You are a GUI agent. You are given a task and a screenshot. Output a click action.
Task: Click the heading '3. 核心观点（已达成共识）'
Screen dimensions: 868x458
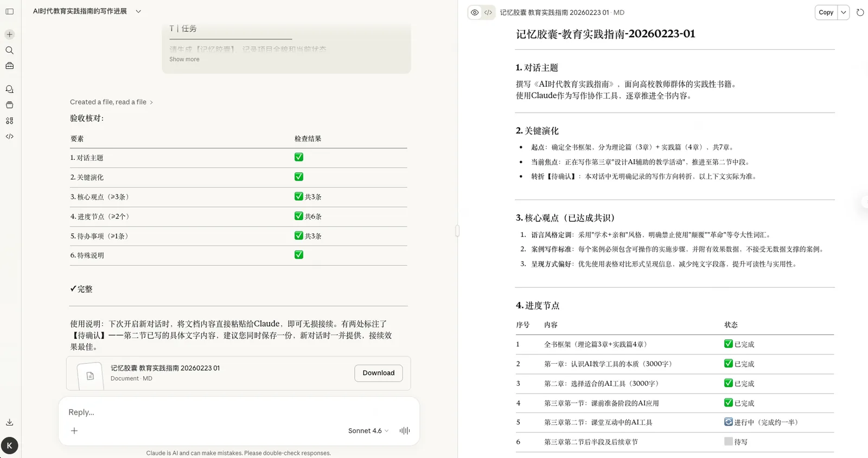(567, 218)
